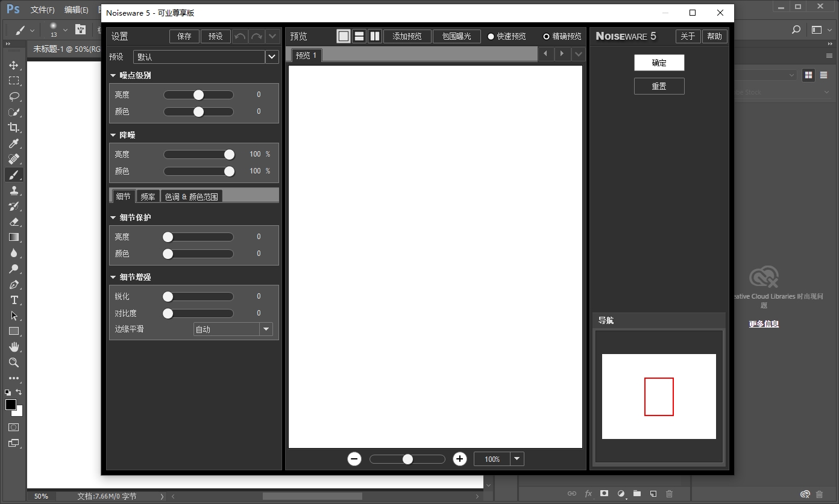Switch to the 频率 tab

click(148, 196)
